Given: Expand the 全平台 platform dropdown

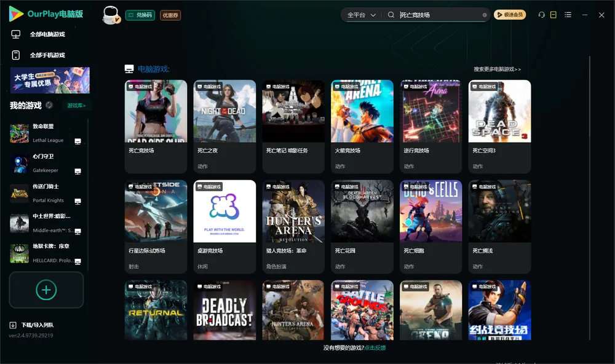Looking at the screenshot, I should click(x=361, y=15).
